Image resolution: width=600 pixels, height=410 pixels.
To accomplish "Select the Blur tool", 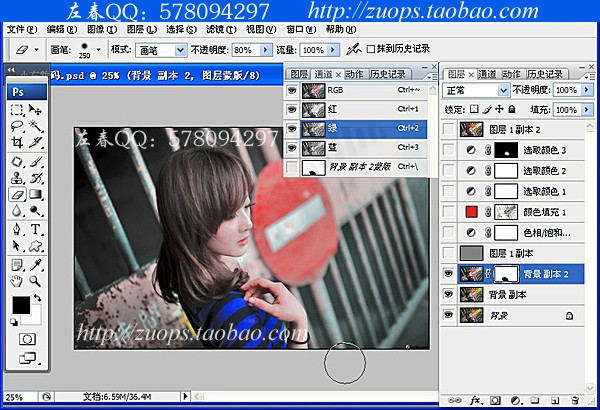I will (17, 211).
